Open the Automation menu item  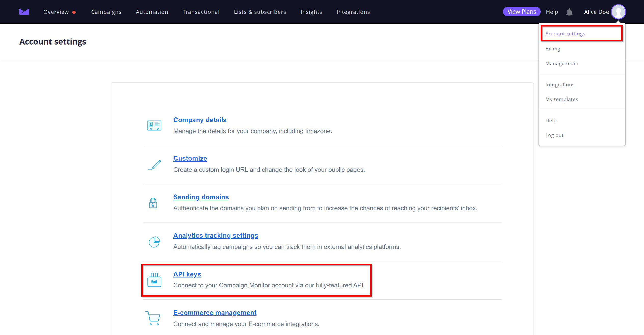pos(152,12)
